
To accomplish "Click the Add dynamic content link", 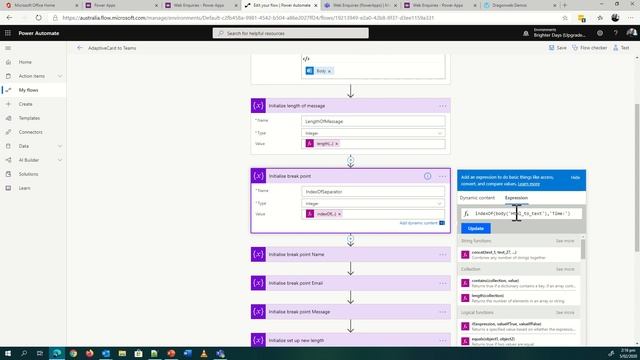I will pos(418,223).
